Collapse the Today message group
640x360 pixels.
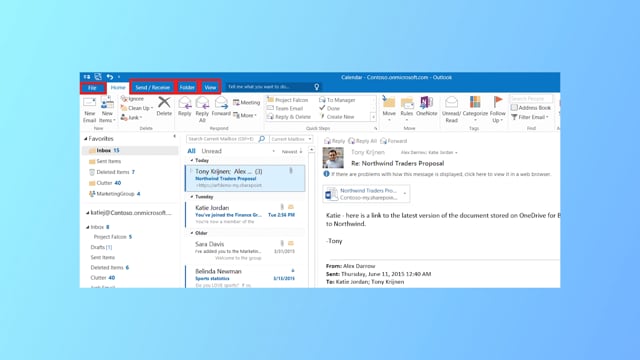pyautogui.click(x=192, y=160)
